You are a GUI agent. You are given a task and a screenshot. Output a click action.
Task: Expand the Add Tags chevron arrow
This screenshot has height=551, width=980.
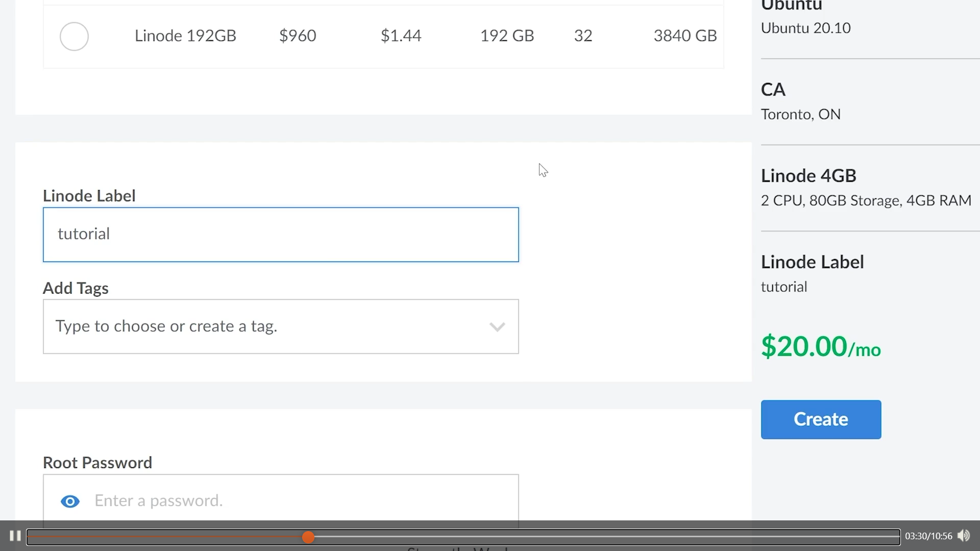point(497,327)
